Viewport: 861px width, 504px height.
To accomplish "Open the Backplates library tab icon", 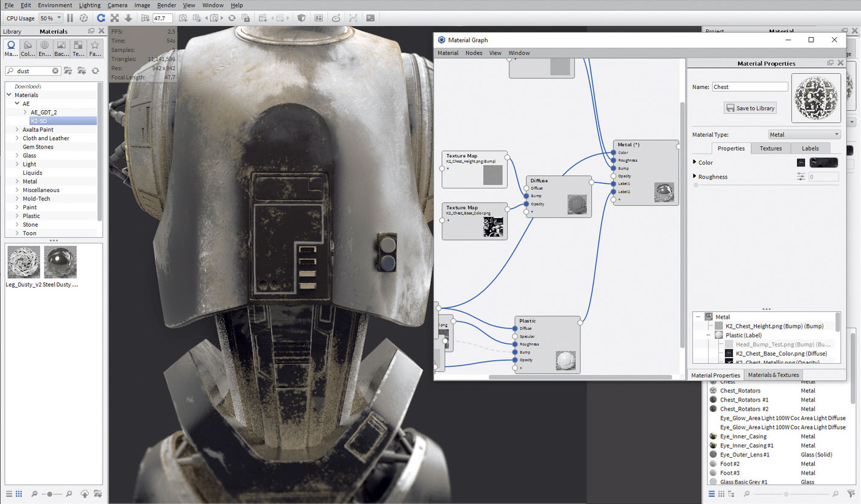I will coord(61,48).
